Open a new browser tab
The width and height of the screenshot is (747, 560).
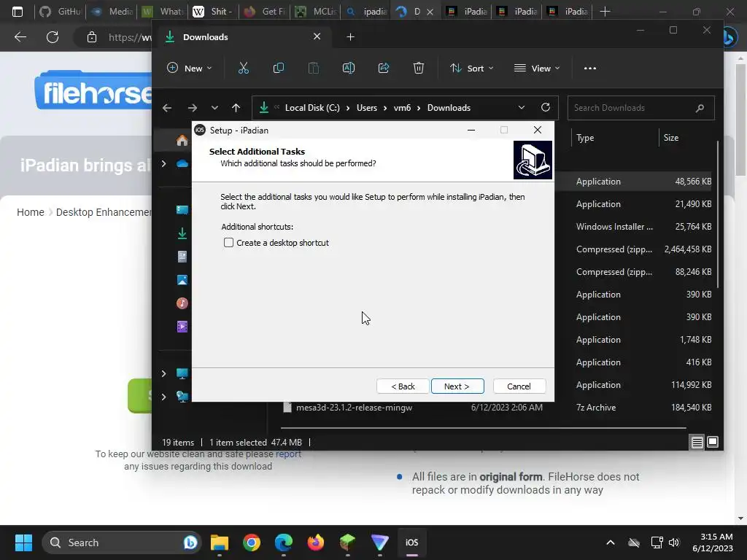click(x=605, y=12)
